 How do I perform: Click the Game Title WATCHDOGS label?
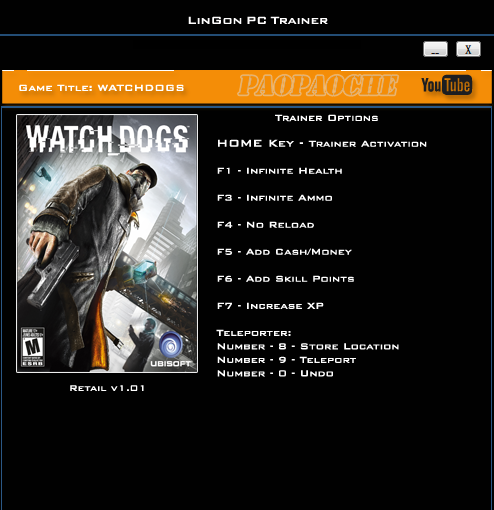pyautogui.click(x=101, y=88)
